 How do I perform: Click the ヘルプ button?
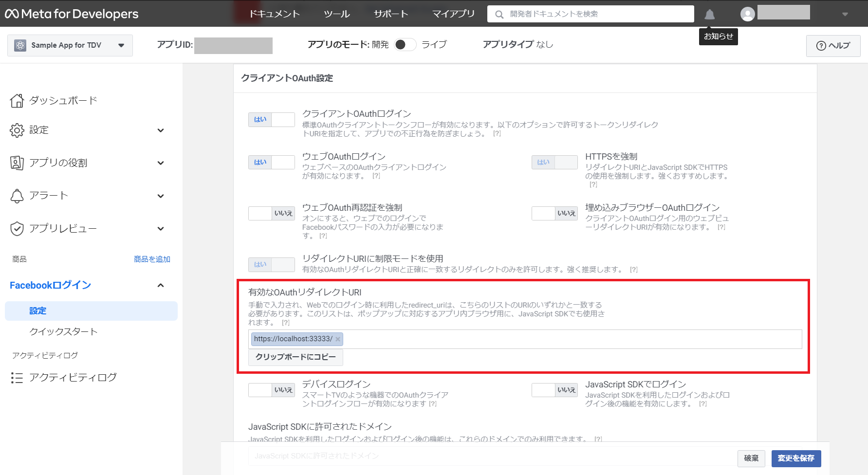click(833, 46)
